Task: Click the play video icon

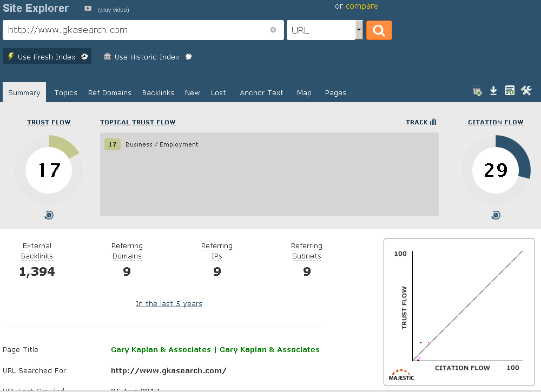Action: click(x=88, y=9)
